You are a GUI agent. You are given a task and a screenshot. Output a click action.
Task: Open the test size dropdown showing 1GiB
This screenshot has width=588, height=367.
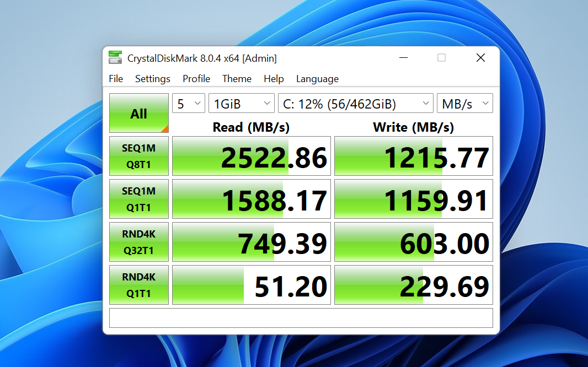tap(242, 103)
